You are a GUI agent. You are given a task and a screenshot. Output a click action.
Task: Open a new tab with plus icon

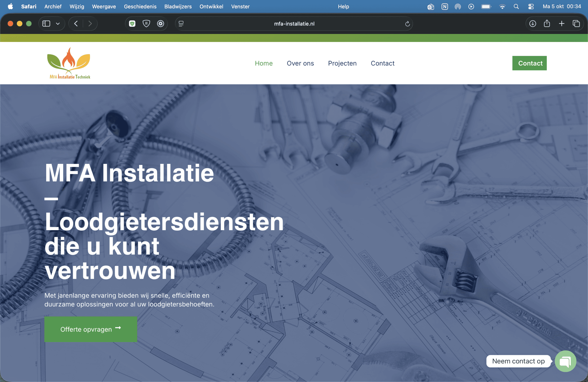[562, 24]
